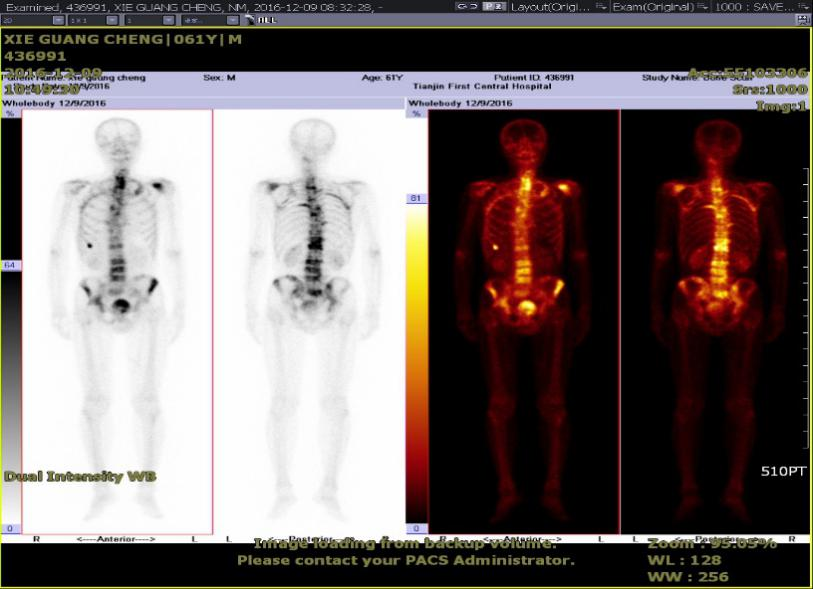Click the 64 marker on grayscale intensity bar
813x589 pixels.
10,265
